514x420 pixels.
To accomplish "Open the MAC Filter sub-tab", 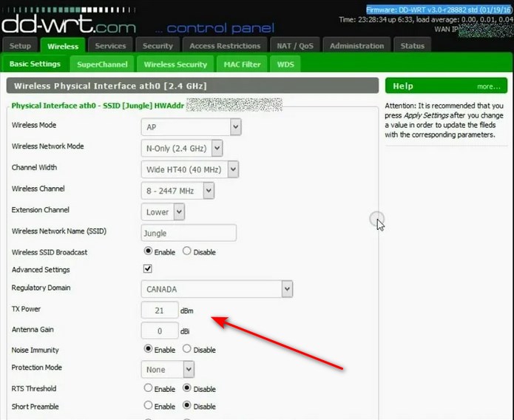I will (242, 64).
